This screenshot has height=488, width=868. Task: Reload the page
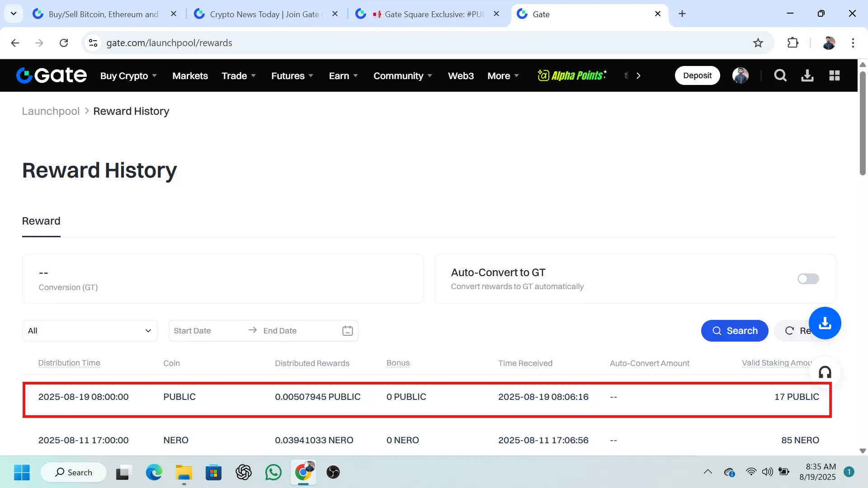click(64, 43)
